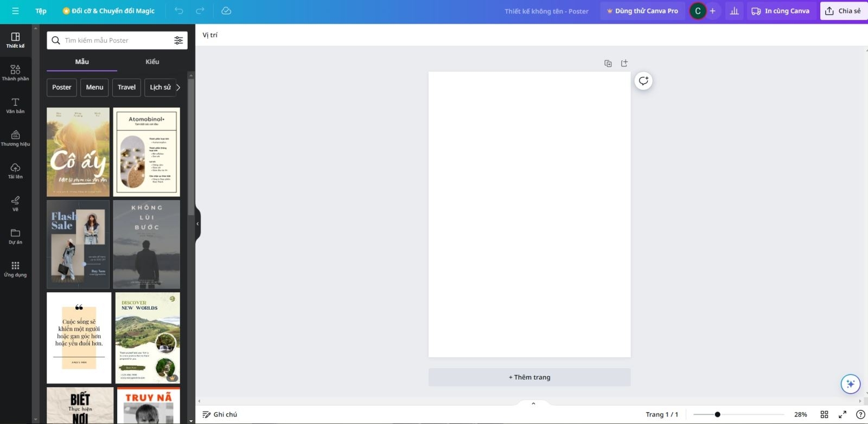Select the Lịch sử category chip
Screen dimensions: 868x424
160,87
